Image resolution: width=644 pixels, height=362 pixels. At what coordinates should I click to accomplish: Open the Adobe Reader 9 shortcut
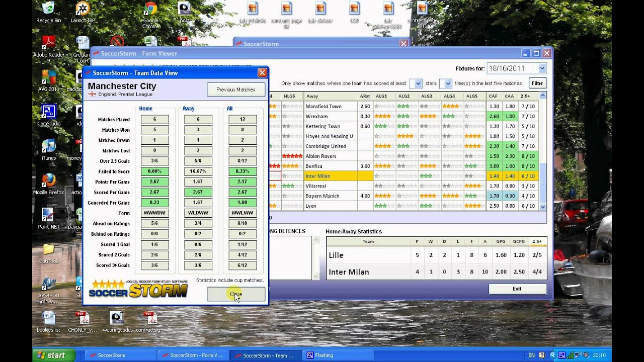[48, 49]
